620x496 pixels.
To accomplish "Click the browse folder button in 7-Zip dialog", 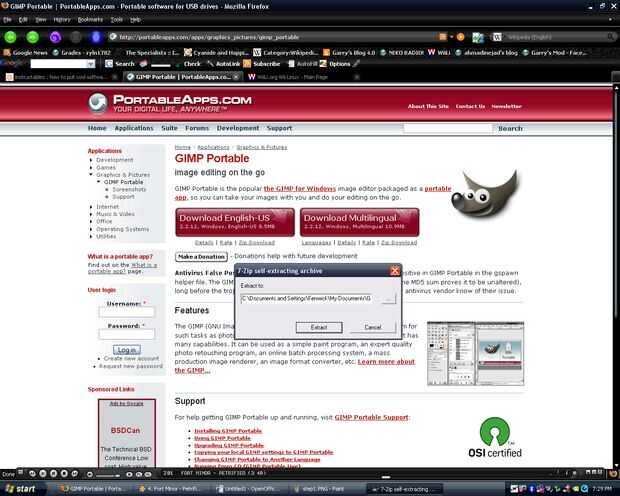I will click(388, 298).
